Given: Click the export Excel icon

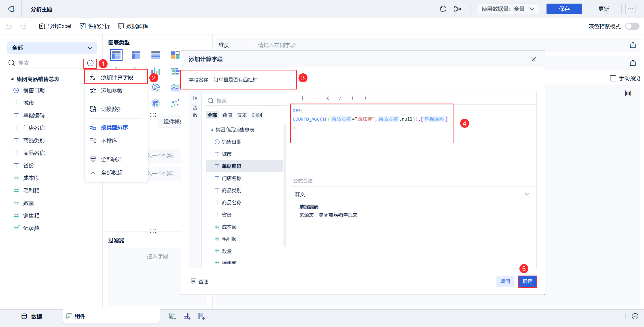Looking at the screenshot, I should pos(42,26).
